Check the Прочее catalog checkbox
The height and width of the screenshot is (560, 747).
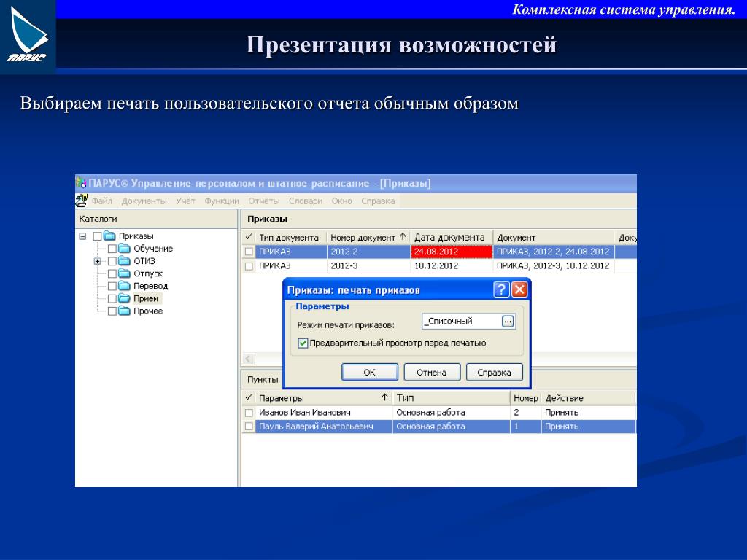coord(112,311)
